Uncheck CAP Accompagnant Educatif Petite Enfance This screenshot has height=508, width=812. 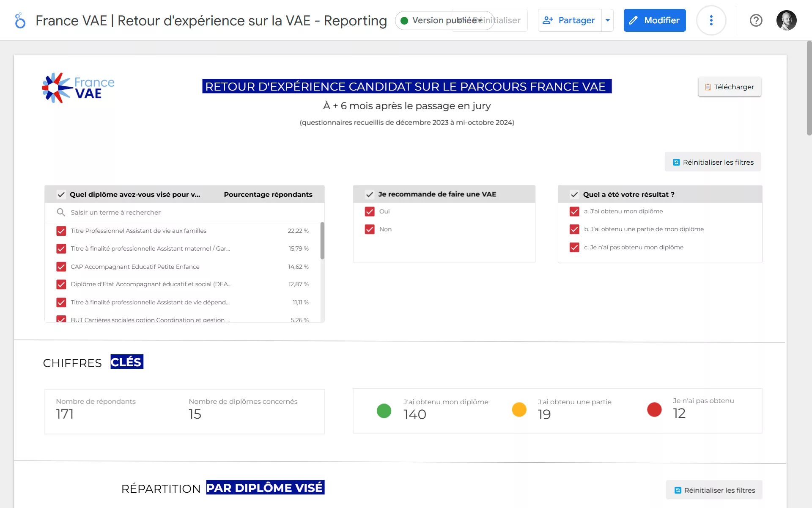(x=61, y=267)
